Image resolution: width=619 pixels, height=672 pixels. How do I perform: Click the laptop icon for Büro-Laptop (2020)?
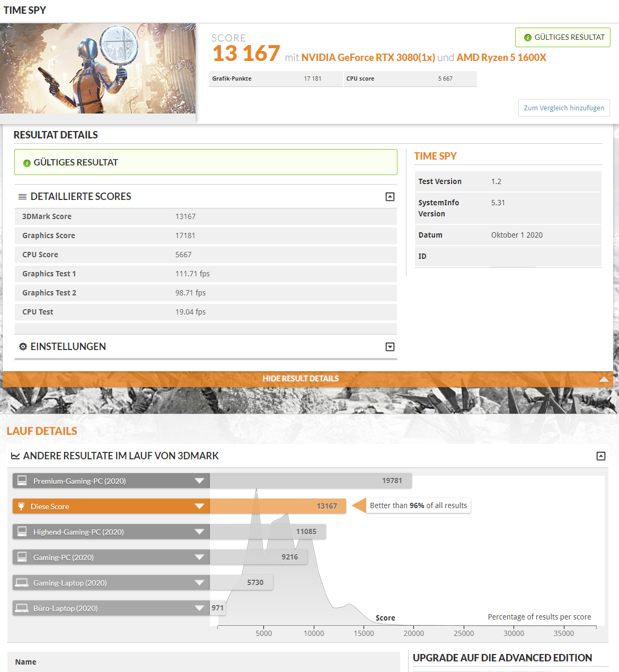22,608
